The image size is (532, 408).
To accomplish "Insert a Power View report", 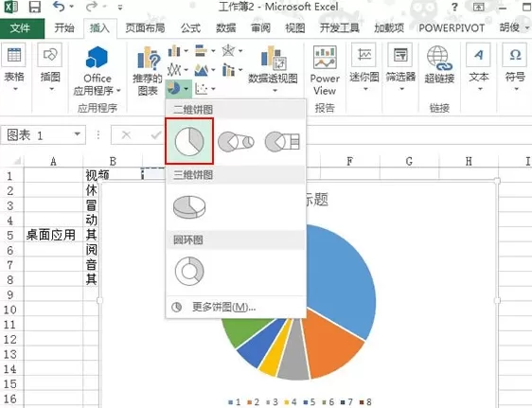I will point(325,71).
